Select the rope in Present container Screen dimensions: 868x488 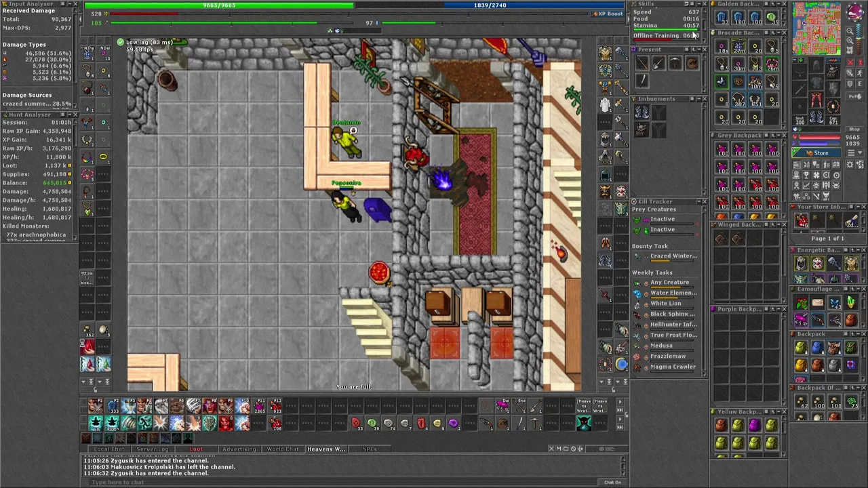[x=692, y=64]
